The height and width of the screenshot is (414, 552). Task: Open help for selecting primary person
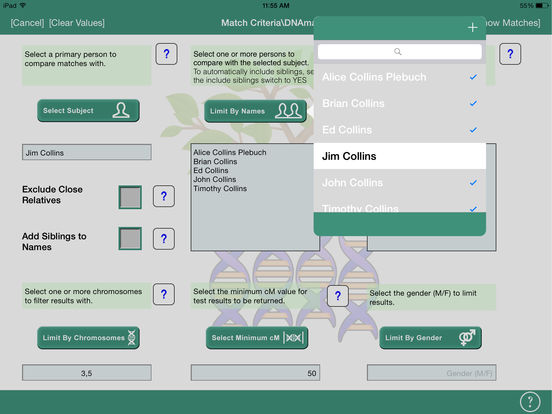click(166, 54)
